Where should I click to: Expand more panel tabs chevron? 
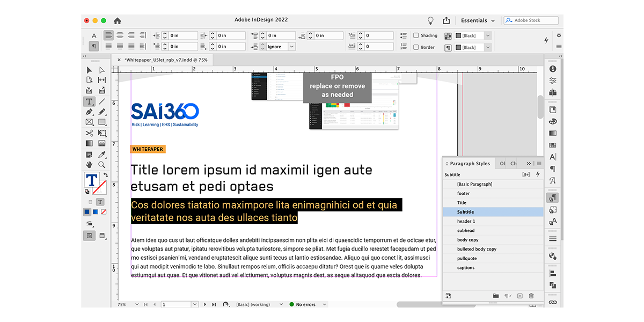click(529, 163)
